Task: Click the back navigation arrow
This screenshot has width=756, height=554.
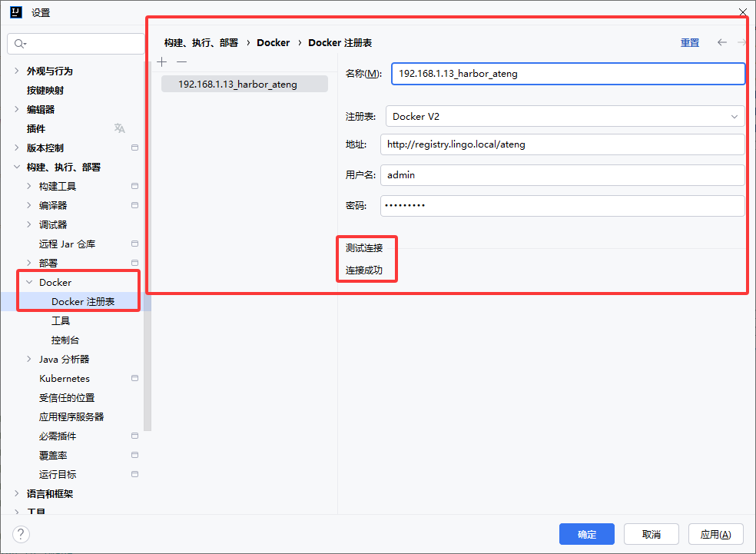Action: coord(721,42)
